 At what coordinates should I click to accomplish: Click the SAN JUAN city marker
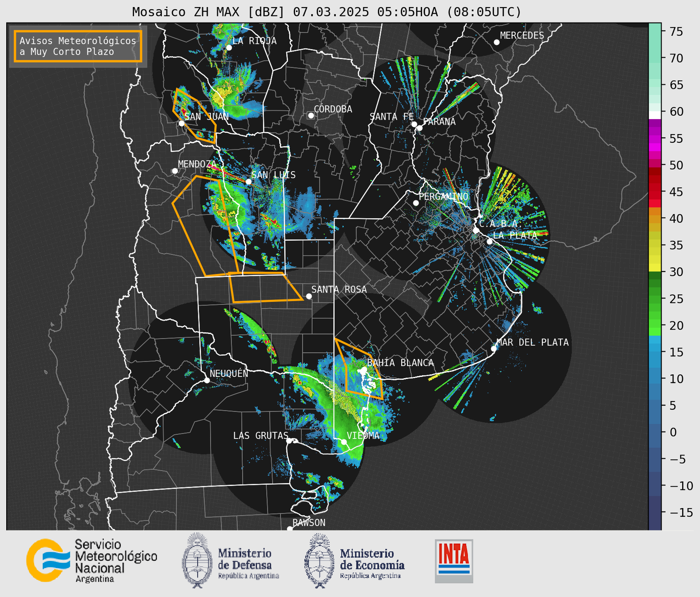click(181, 123)
